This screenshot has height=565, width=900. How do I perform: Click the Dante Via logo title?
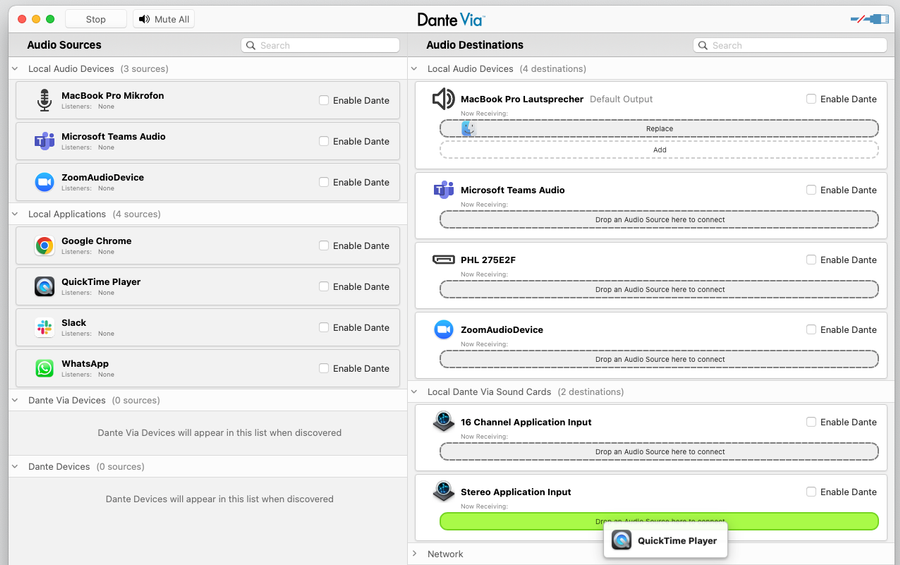coord(451,20)
